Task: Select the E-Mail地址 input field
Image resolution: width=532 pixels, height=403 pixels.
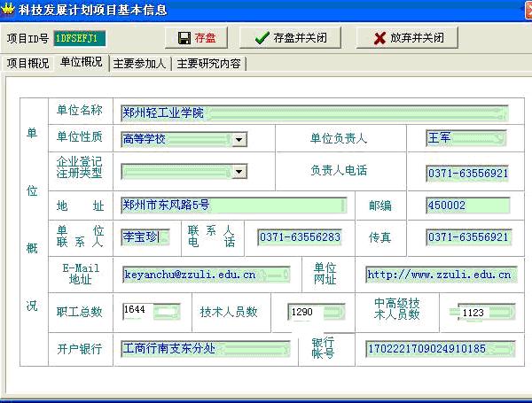Action: [x=205, y=275]
